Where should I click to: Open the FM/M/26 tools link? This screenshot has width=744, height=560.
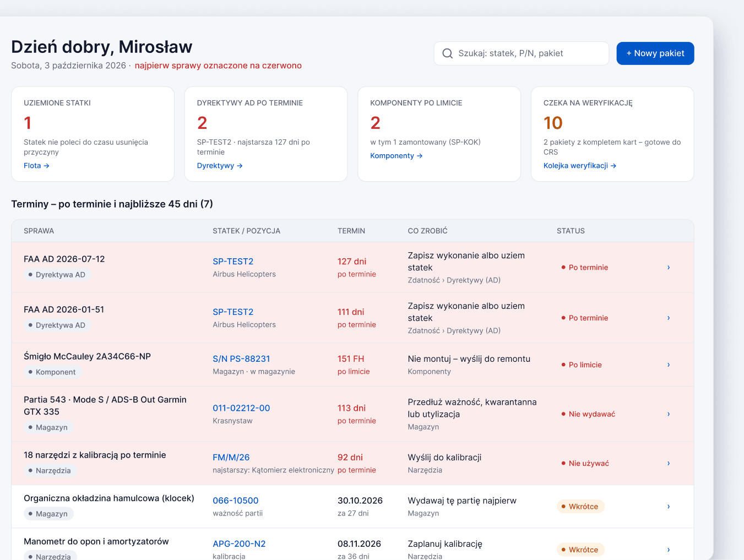pos(231,458)
